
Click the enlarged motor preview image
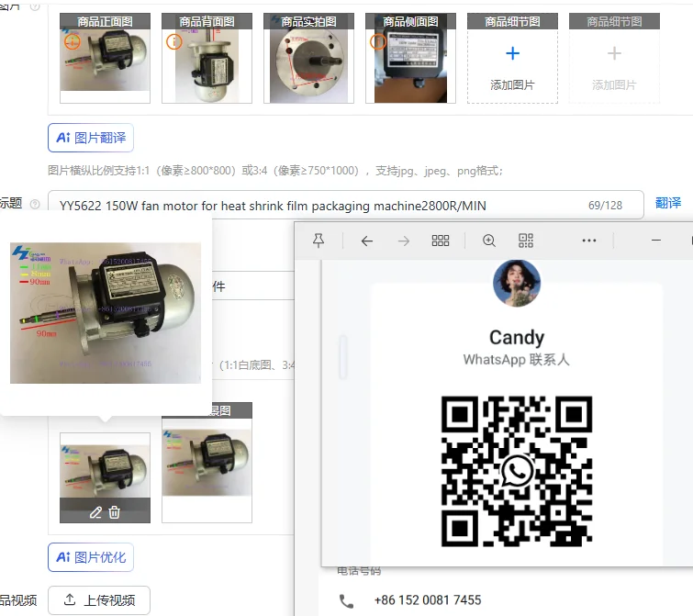point(106,313)
